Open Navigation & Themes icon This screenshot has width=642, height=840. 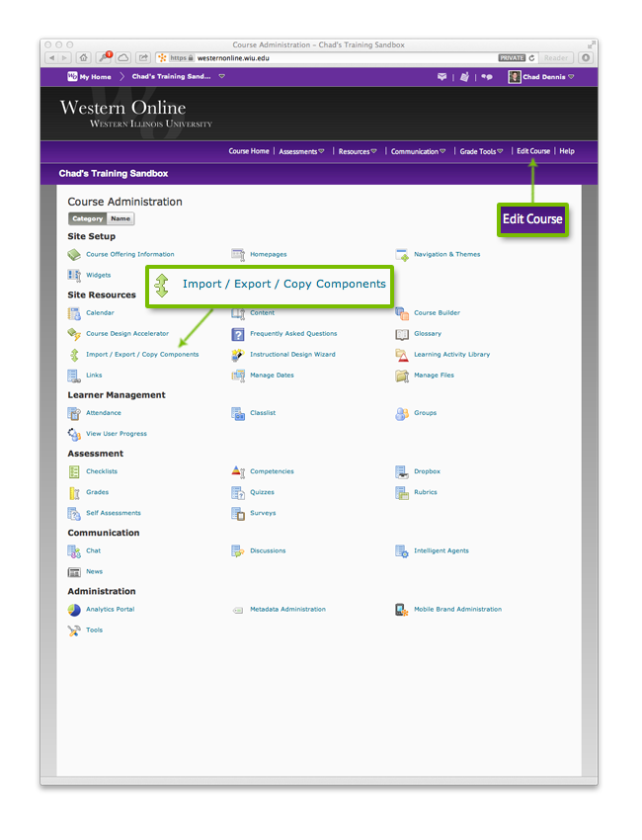point(402,254)
